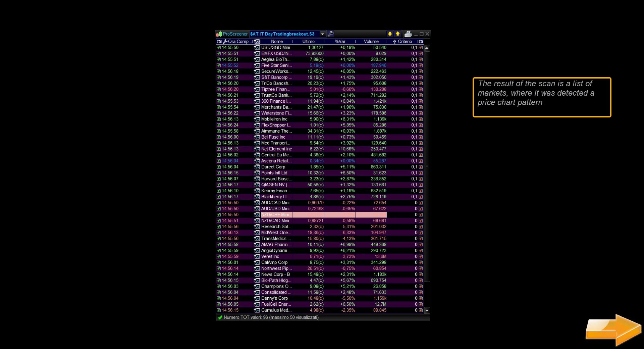Select the AUD/USD Mini name
Image resolution: width=644 pixels, height=349 pixels.
(275, 209)
